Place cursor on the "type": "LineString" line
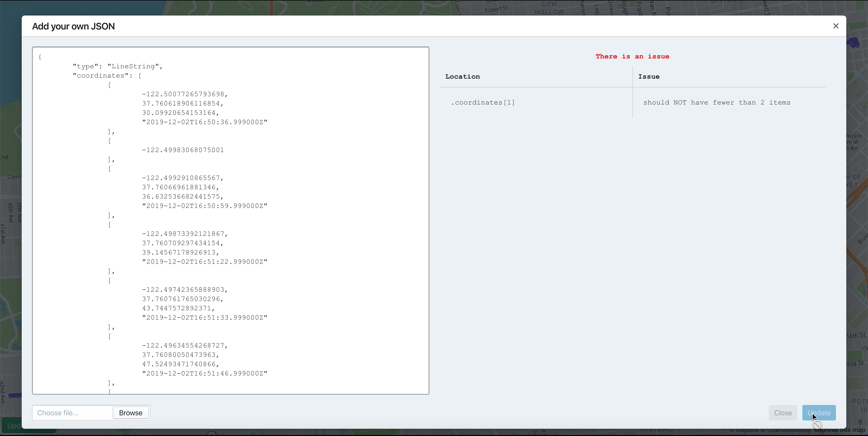Screen dimensions: 868x436 coord(118,66)
